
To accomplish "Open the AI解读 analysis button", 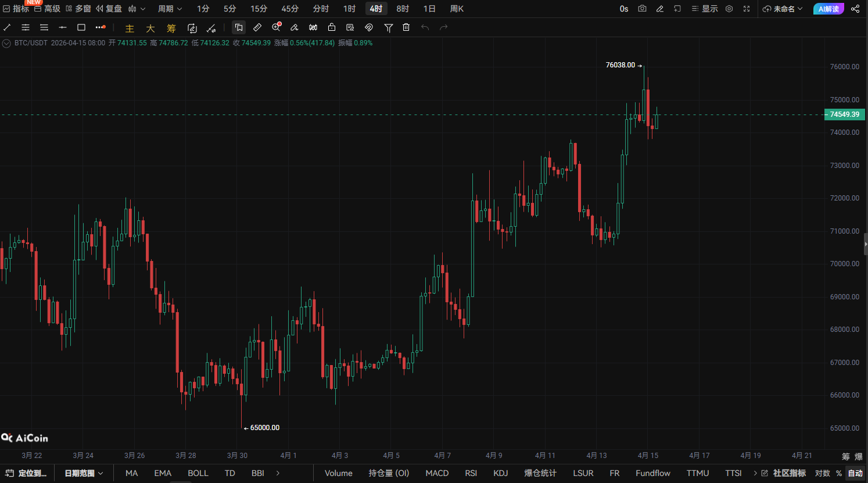I will (x=828, y=9).
